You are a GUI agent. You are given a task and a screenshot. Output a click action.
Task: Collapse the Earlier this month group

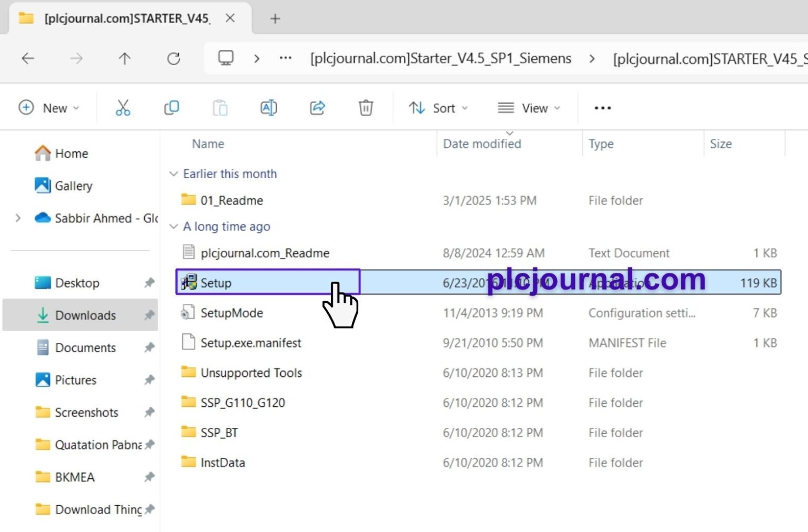click(x=174, y=173)
